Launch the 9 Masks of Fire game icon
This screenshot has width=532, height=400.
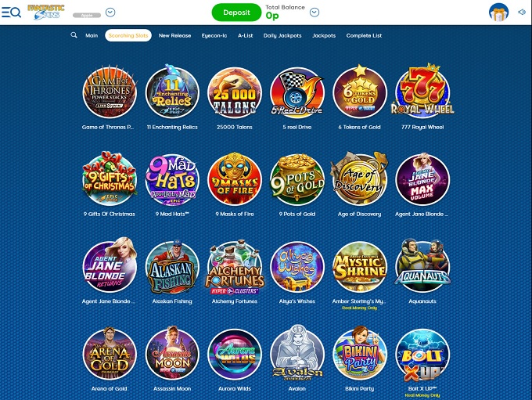pos(235,179)
